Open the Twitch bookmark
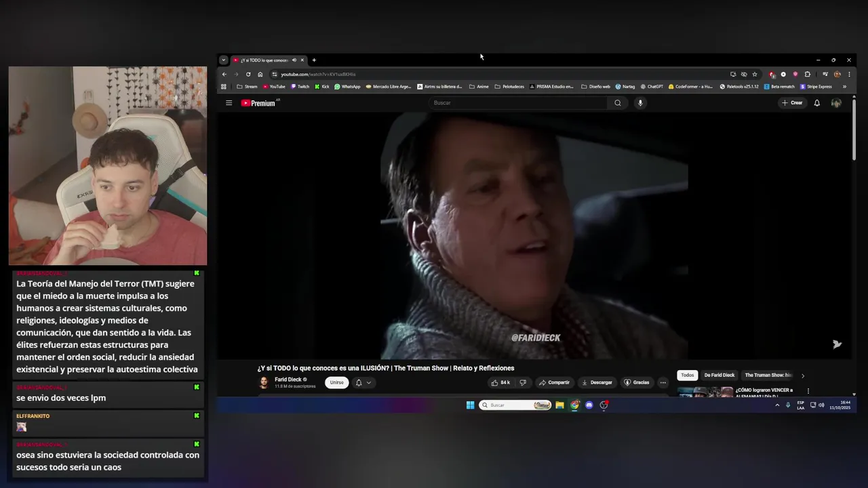 pyautogui.click(x=300, y=87)
